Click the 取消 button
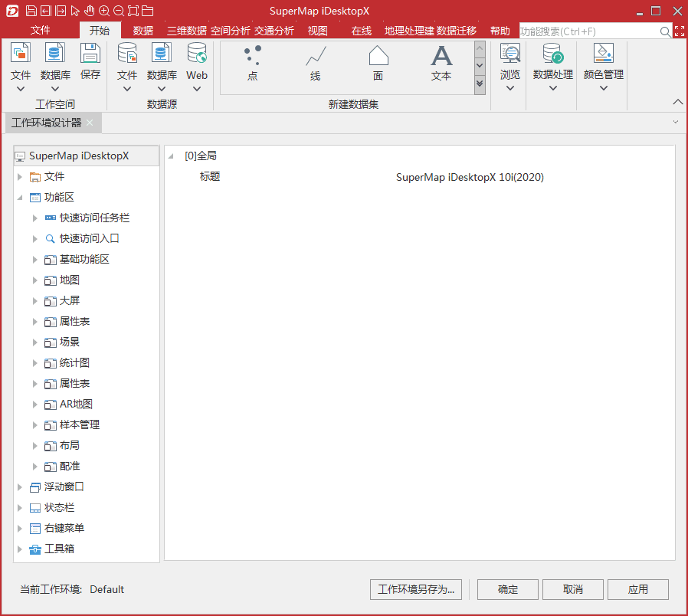688x616 pixels. point(572,589)
